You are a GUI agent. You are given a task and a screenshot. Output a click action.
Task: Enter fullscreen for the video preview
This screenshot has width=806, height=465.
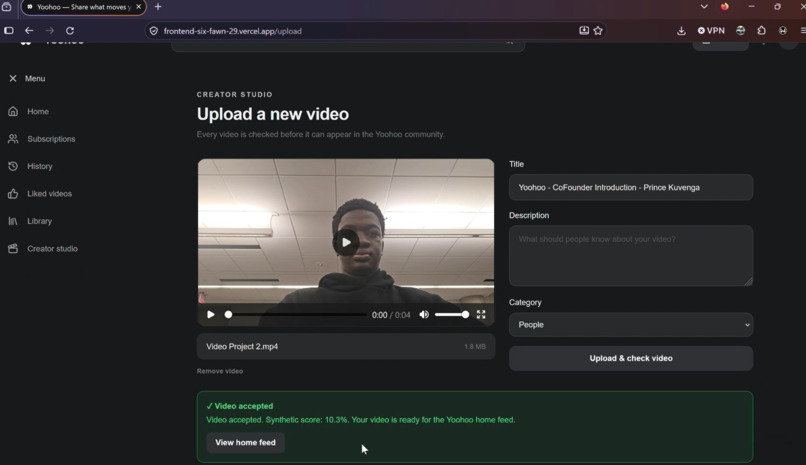481,314
